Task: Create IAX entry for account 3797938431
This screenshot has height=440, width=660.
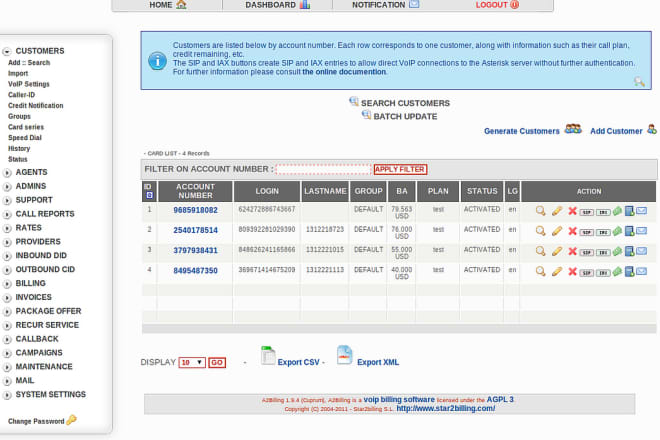Action: click(603, 253)
